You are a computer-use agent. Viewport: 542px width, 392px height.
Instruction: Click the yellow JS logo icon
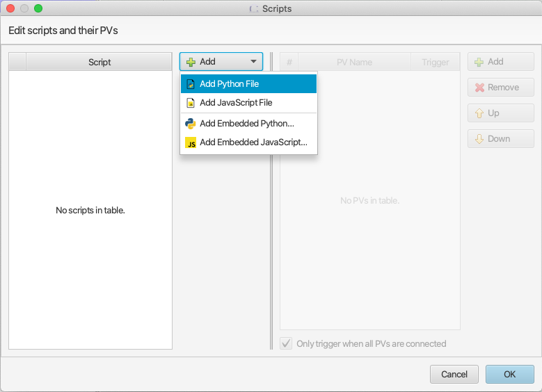(x=191, y=142)
